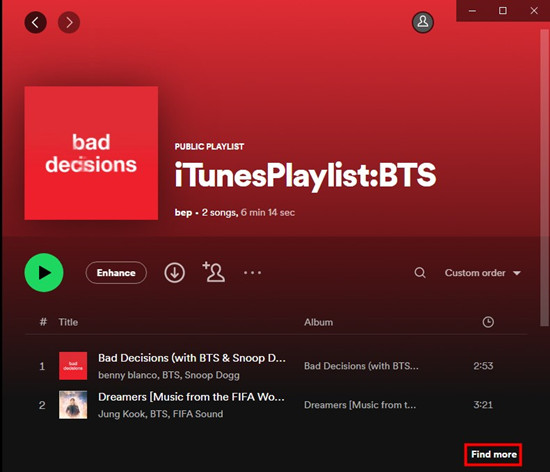This screenshot has height=472, width=550.
Task: Click the Title column header
Action: [68, 322]
